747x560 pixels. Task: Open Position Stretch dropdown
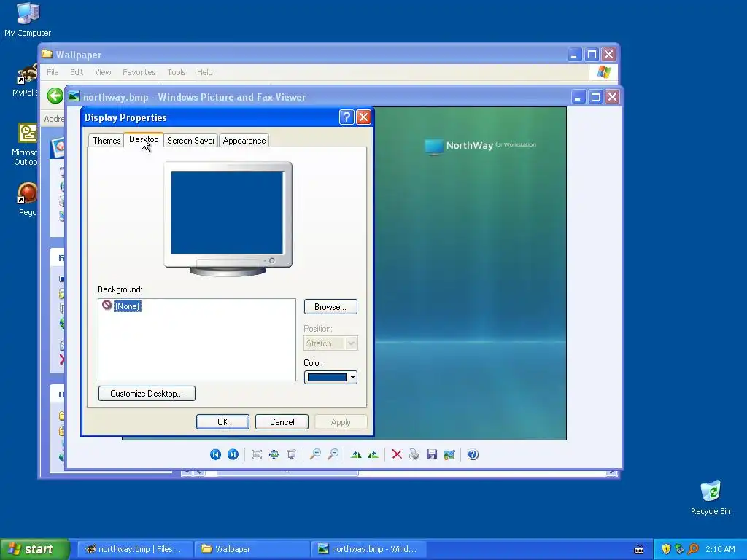[x=330, y=343]
